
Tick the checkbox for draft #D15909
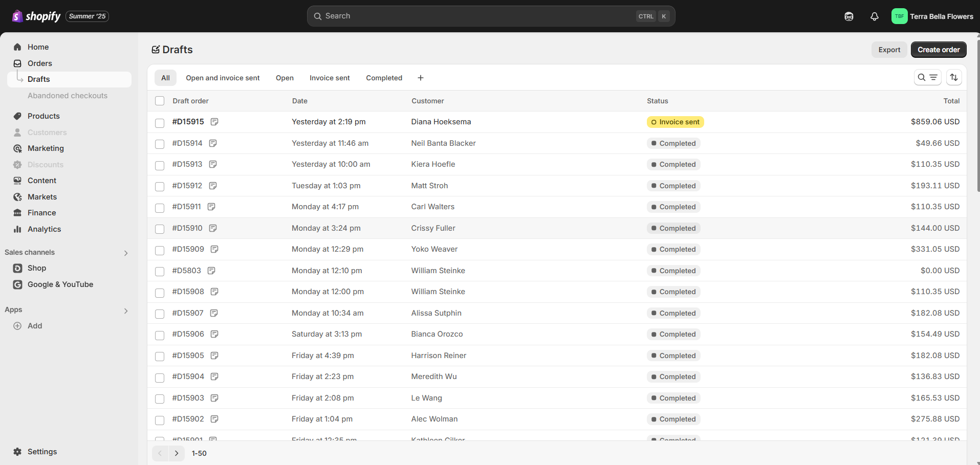point(160,250)
